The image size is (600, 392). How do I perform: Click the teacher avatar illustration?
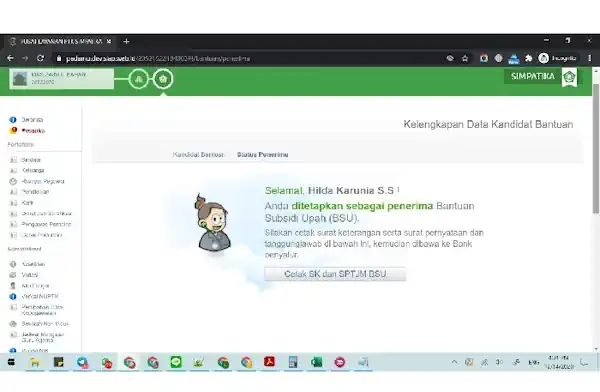(x=214, y=223)
